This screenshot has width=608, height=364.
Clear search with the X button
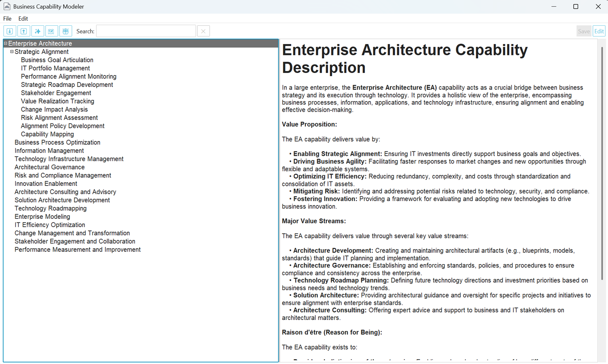pos(203,31)
